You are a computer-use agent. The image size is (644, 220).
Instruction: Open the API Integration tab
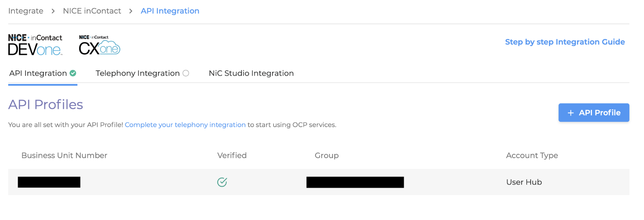click(38, 73)
